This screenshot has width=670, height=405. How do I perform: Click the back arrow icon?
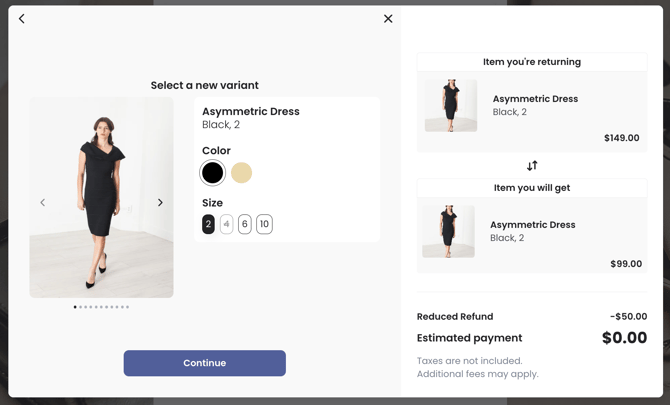pyautogui.click(x=22, y=19)
